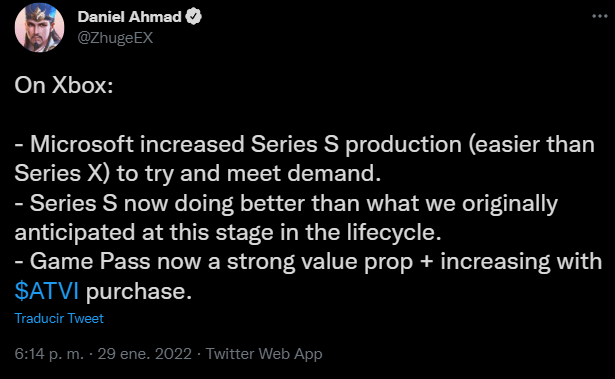Click the blue verified badge beside Daniel Ahmad

point(193,17)
